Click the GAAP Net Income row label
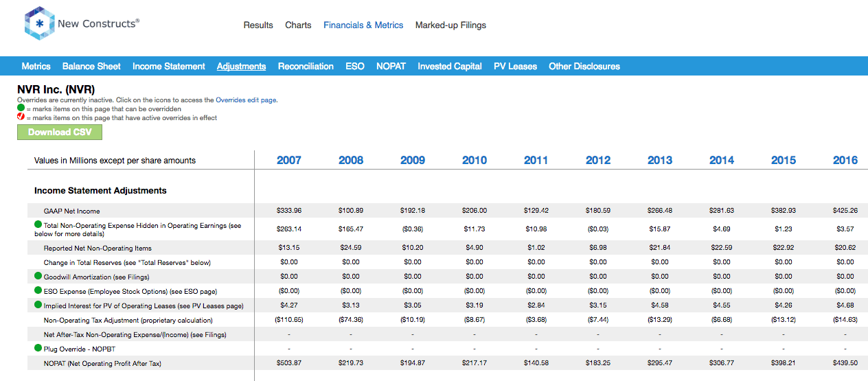Image resolution: width=868 pixels, height=381 pixels. click(72, 211)
